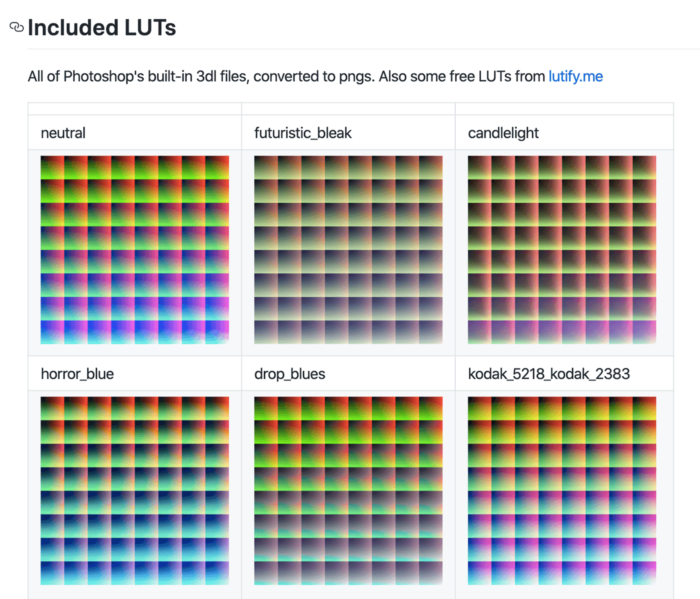Select the 'kodak_5218_kodak_2383' table label
Viewport: 700px width, 599px height.
[549, 374]
